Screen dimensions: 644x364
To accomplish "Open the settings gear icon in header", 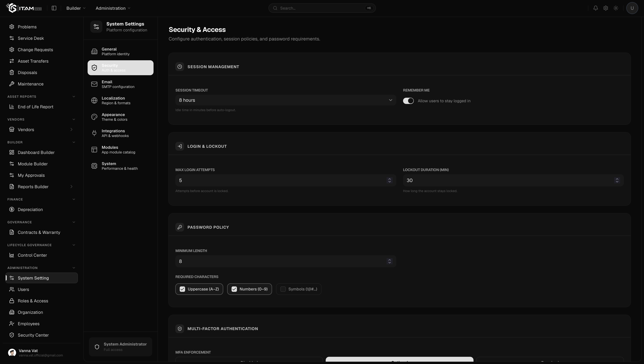I will point(606,8).
